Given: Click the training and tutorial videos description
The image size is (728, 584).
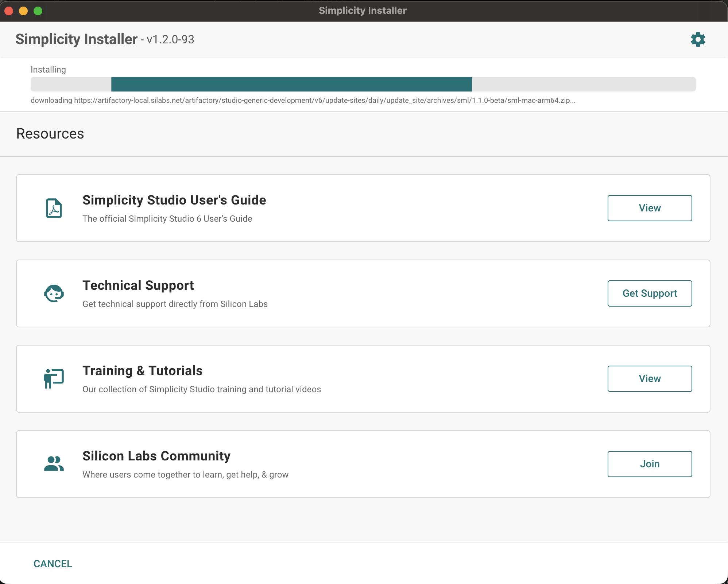Looking at the screenshot, I should [x=202, y=389].
